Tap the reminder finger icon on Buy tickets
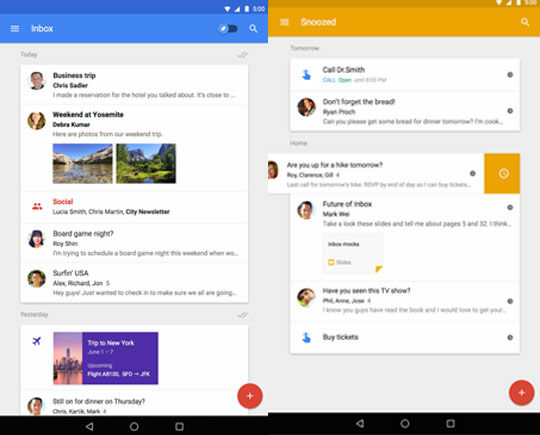This screenshot has height=435, width=540. pos(306,338)
